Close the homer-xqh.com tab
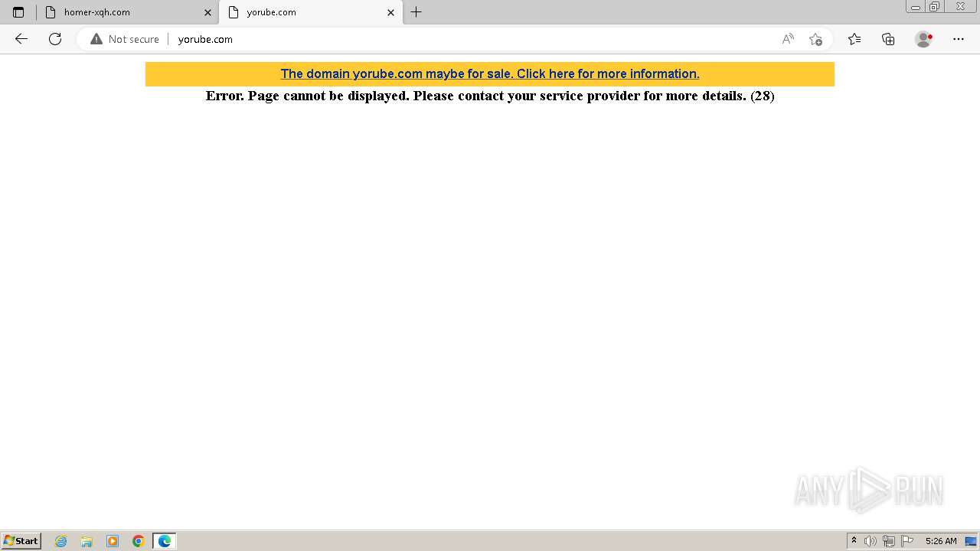This screenshot has height=551, width=980. tap(207, 12)
